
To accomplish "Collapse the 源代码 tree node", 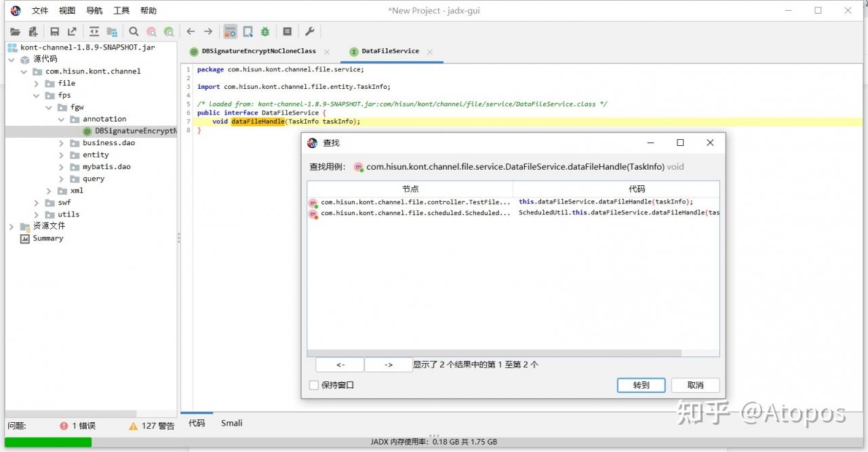I will pos(12,59).
